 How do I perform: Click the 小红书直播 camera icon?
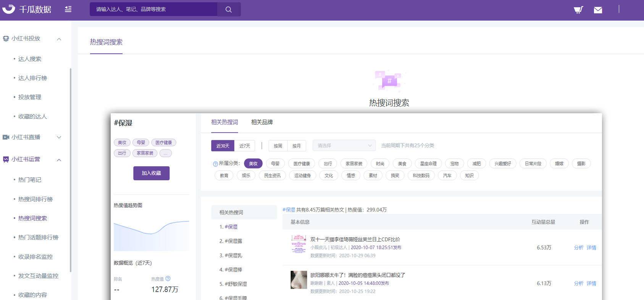coord(6,137)
